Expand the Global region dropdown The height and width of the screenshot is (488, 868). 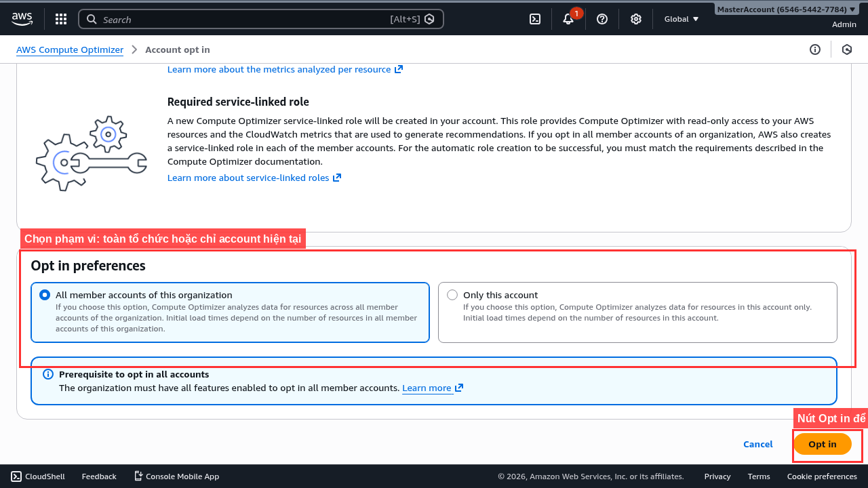pyautogui.click(x=681, y=19)
